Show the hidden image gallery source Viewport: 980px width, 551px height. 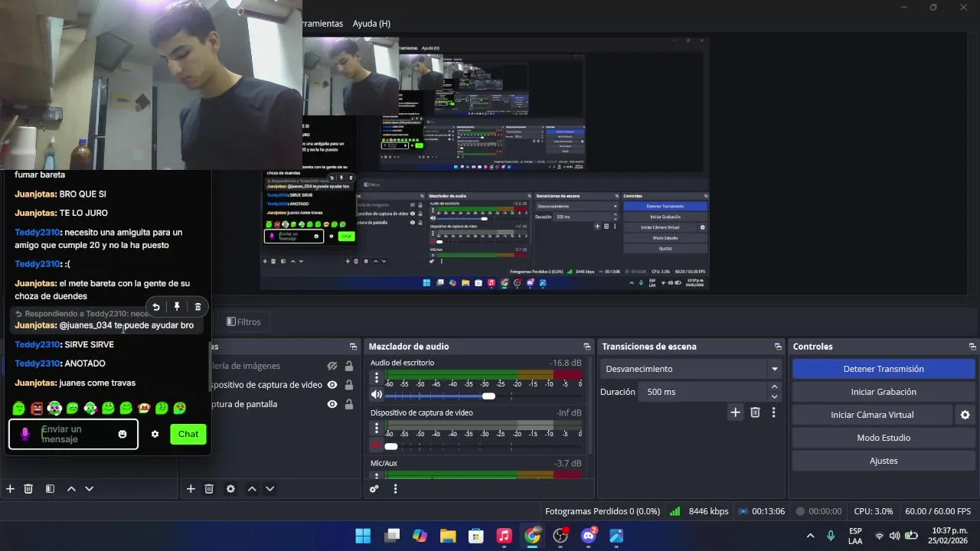332,366
